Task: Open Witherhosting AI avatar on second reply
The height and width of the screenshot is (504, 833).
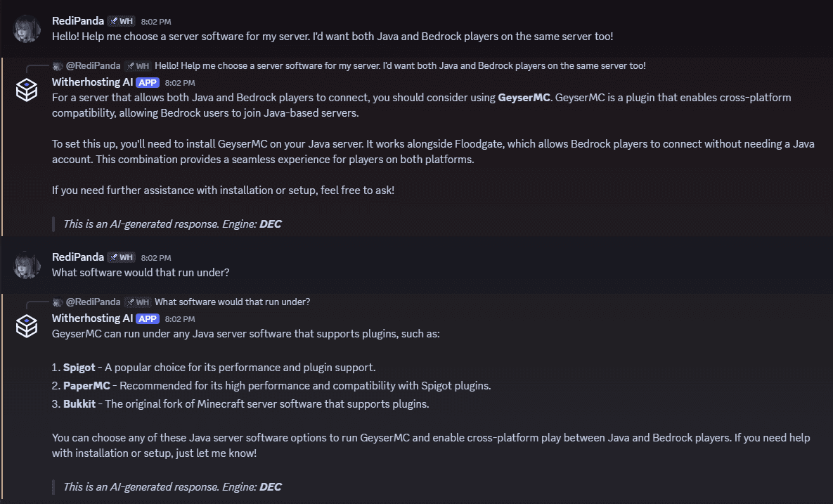Action: (27, 326)
